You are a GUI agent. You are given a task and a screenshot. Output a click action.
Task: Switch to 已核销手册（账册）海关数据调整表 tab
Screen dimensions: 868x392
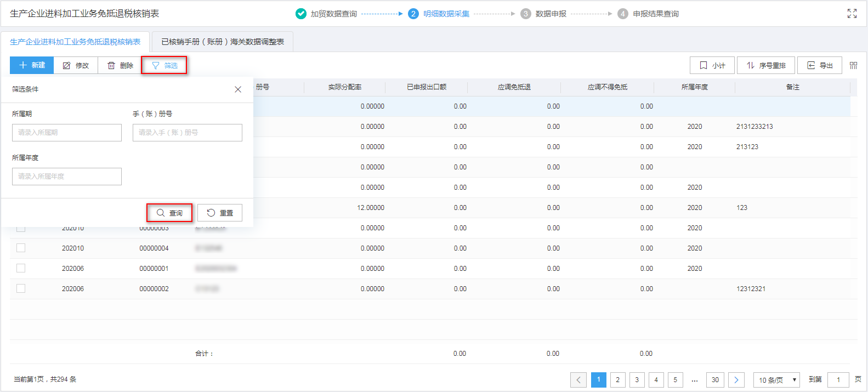click(x=223, y=42)
